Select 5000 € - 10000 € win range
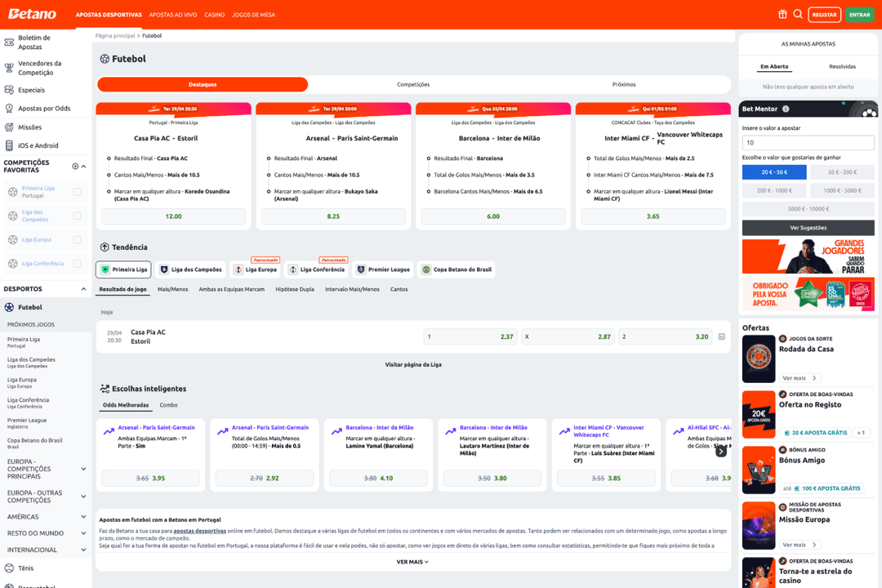Screen dimensions: 882x588 [808, 209]
